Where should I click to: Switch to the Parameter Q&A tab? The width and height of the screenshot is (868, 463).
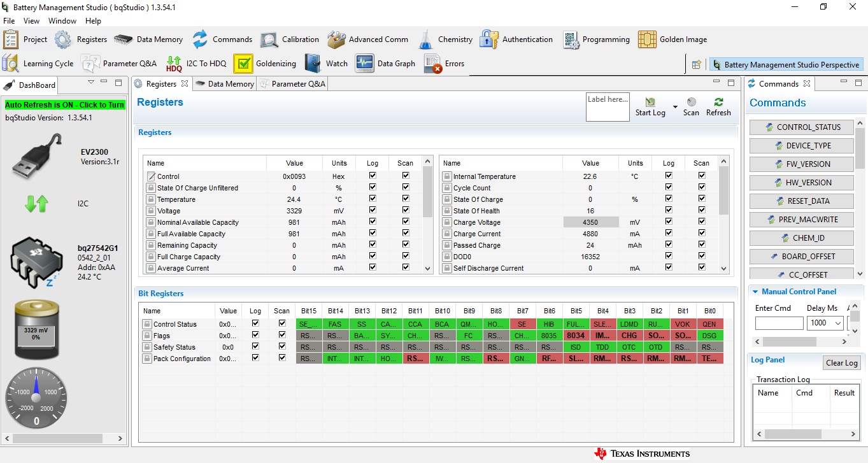292,83
